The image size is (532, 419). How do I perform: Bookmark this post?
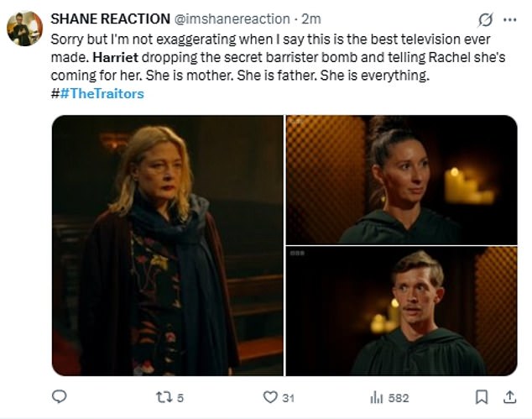(x=482, y=396)
